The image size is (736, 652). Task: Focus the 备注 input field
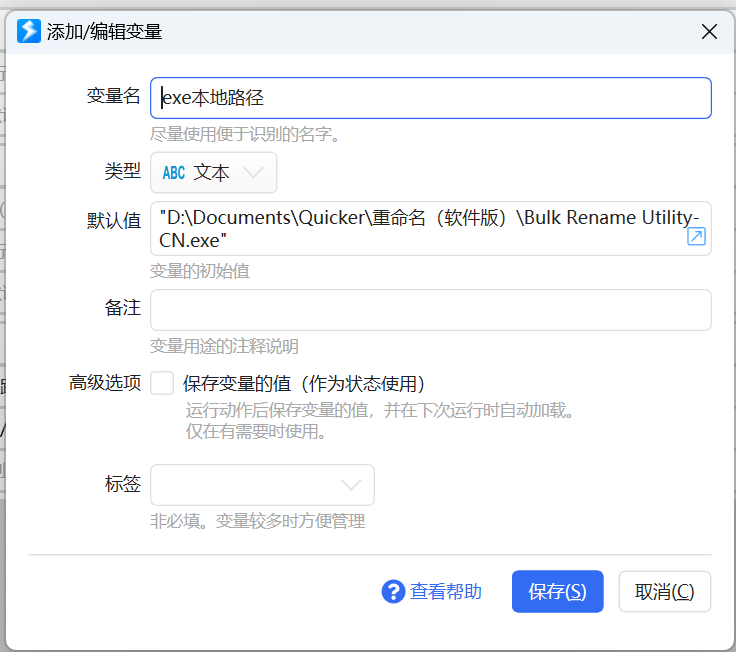pyautogui.click(x=430, y=310)
